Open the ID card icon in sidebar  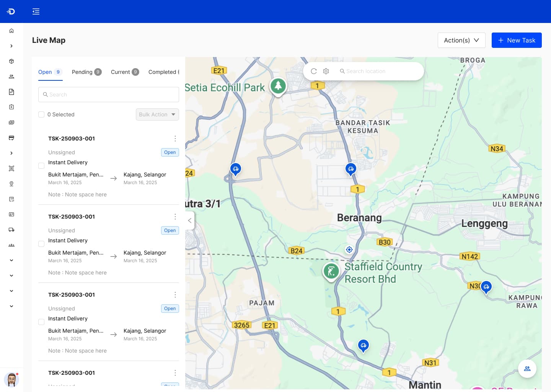point(11,214)
